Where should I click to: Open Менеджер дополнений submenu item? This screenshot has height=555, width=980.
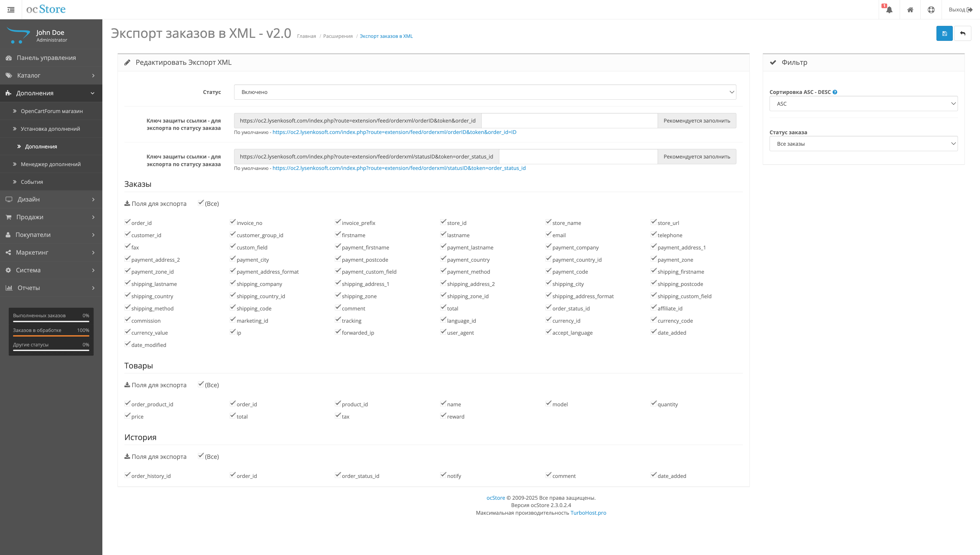click(51, 164)
